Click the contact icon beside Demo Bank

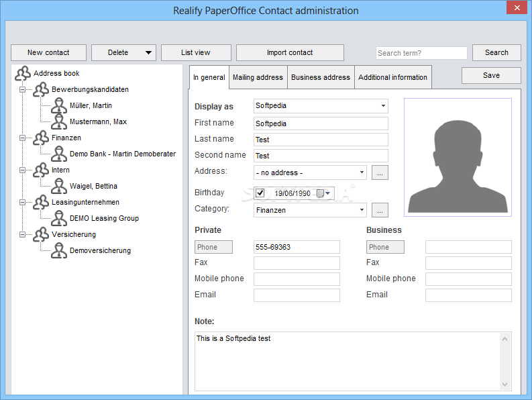(x=59, y=154)
